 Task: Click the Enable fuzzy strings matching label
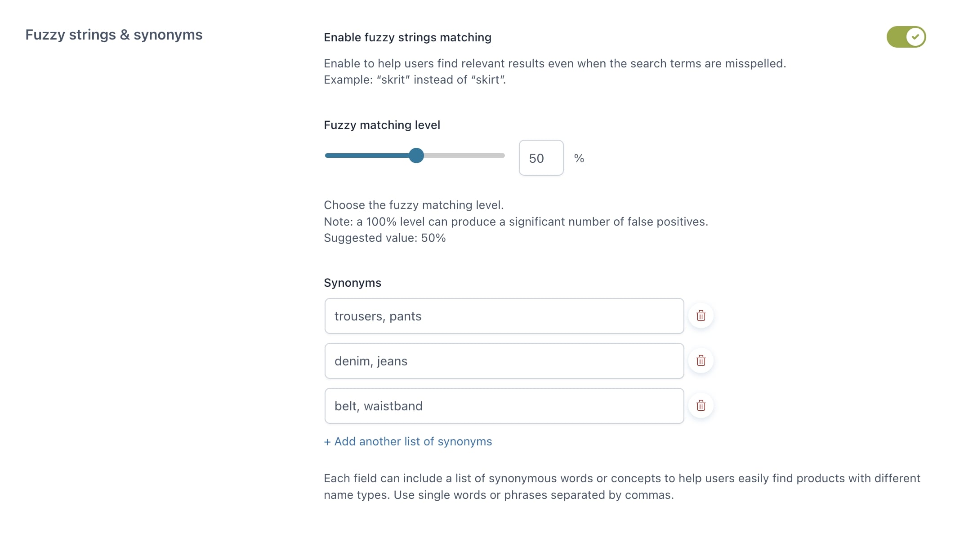coord(407,37)
